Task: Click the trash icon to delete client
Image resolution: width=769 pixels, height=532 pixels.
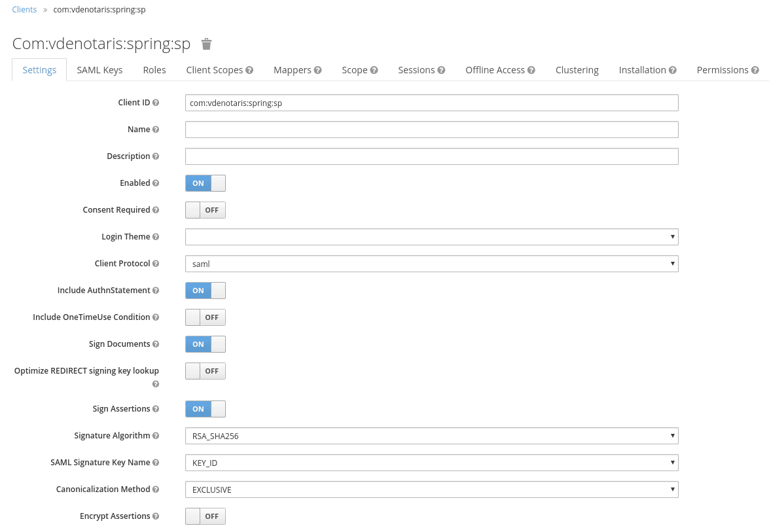Action: (x=206, y=44)
